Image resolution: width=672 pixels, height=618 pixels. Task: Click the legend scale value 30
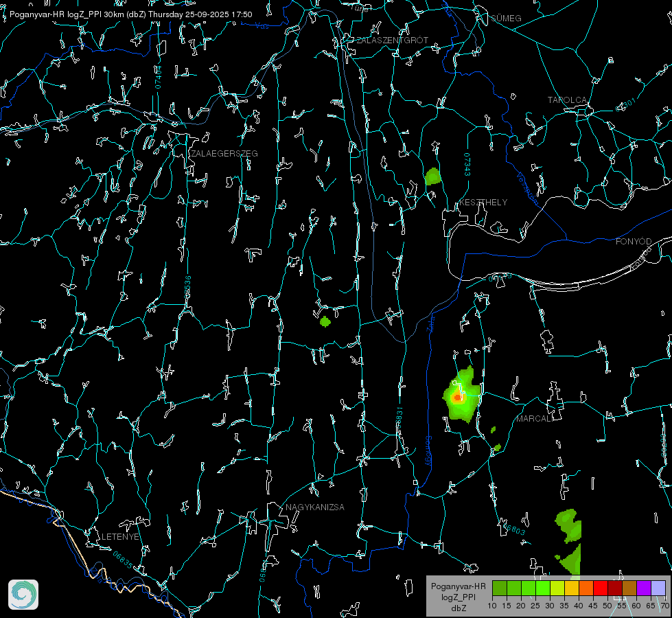(550, 606)
